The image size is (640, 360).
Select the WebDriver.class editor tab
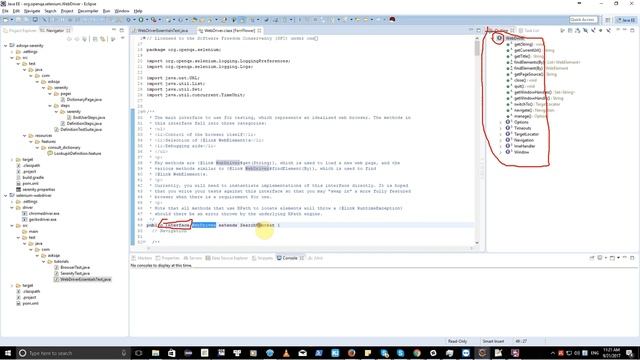tap(229, 31)
